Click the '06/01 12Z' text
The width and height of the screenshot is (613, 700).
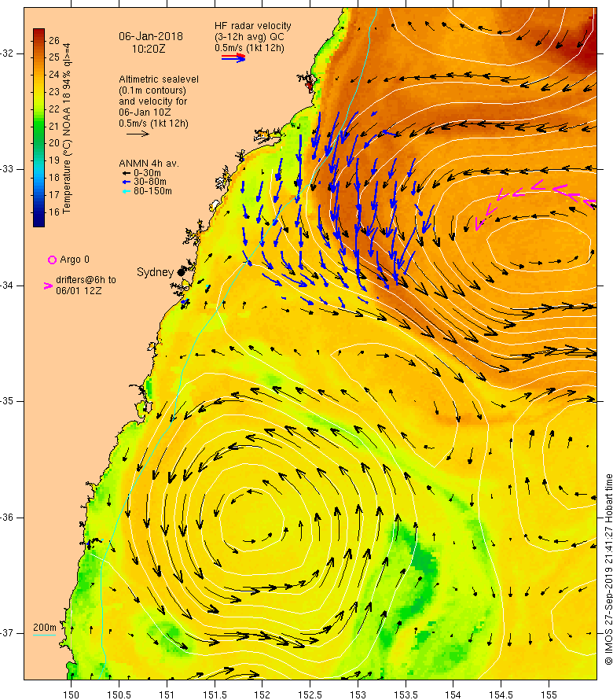click(x=79, y=291)
